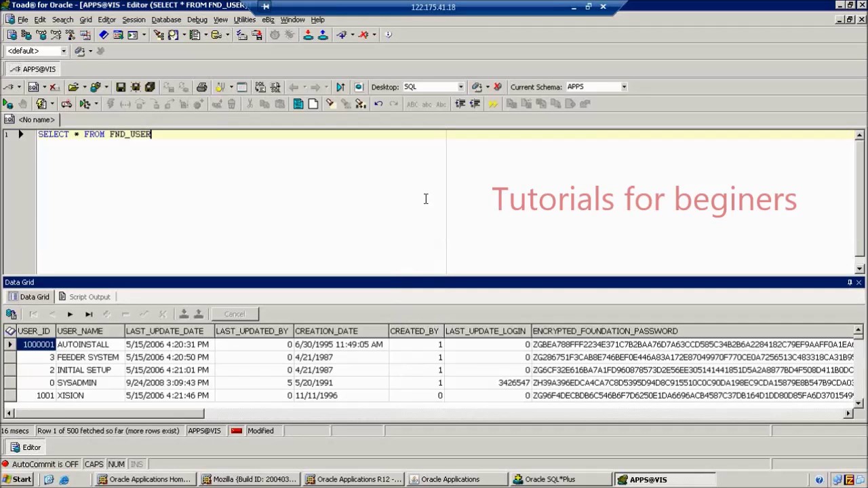The image size is (868, 488).
Task: Expand the dropdown arrow beside the SQL editor icon
Action: [44, 87]
